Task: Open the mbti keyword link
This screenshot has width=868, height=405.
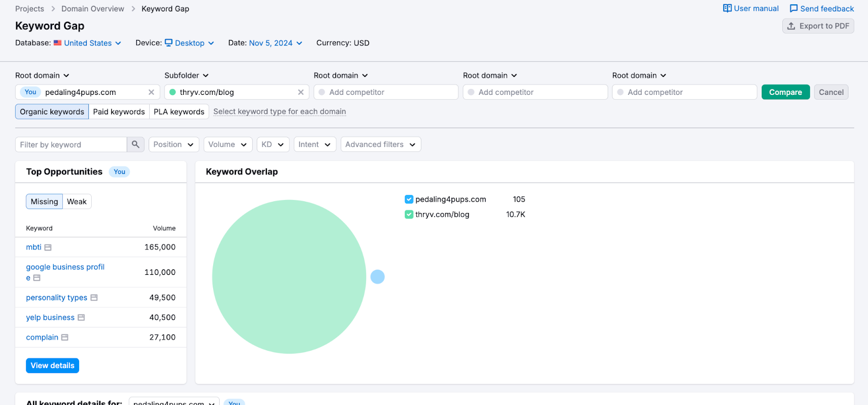Action: click(x=34, y=247)
